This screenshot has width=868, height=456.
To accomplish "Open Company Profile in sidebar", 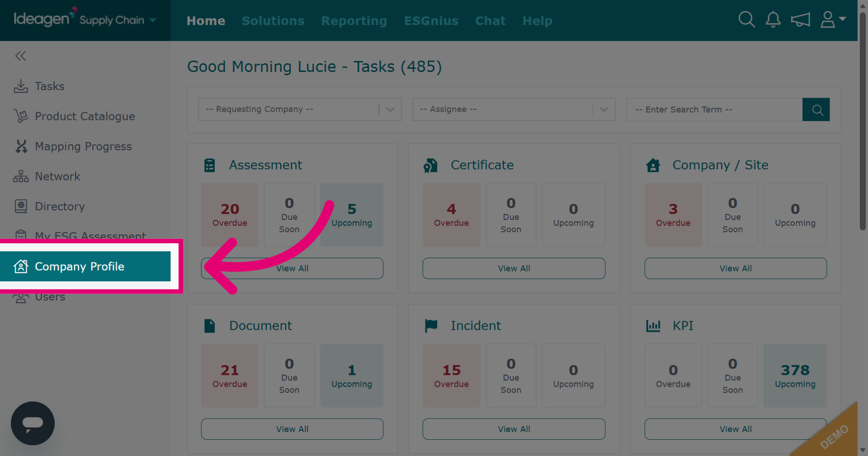I will pos(85,266).
